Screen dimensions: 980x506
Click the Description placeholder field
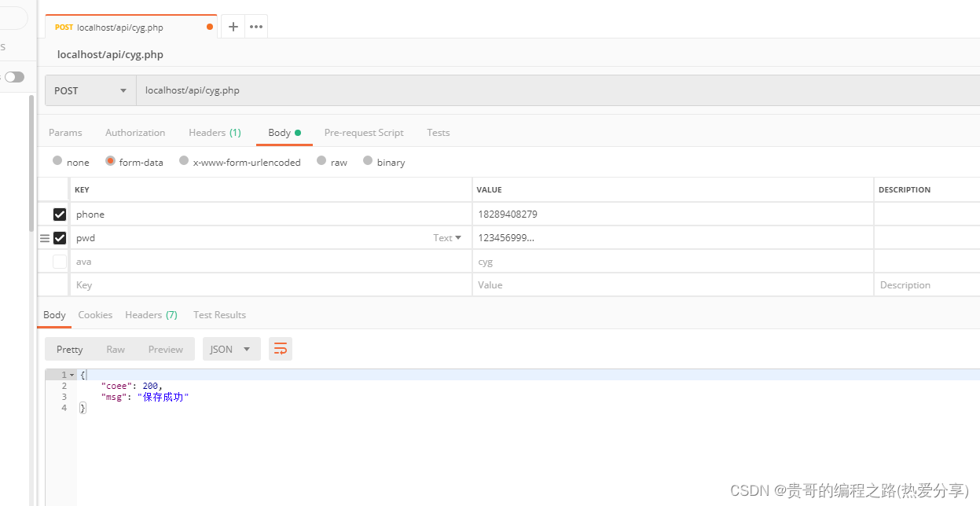(927, 285)
